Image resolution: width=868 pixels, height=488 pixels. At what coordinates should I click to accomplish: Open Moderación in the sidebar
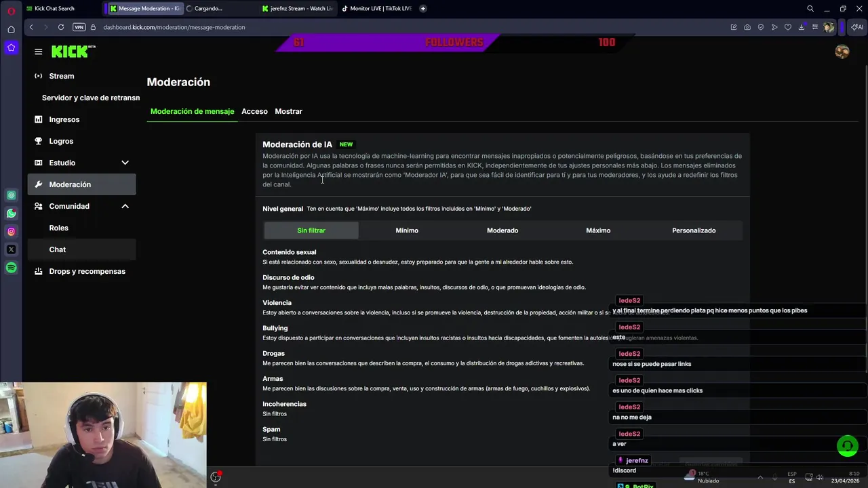click(81, 184)
